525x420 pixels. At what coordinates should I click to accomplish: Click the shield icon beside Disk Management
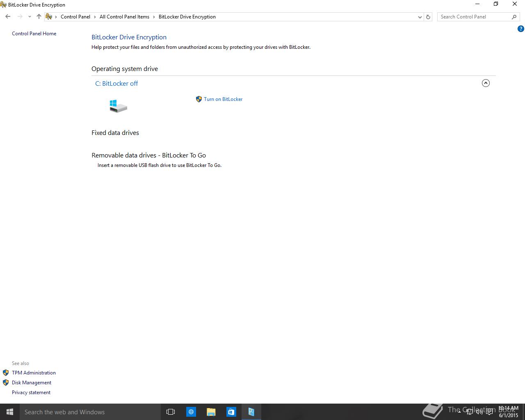6,383
